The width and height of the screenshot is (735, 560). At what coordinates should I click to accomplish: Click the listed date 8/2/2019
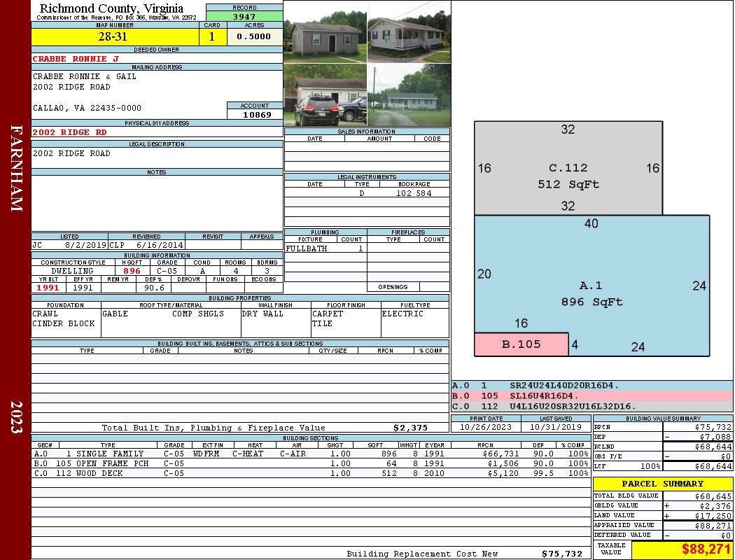click(85, 244)
